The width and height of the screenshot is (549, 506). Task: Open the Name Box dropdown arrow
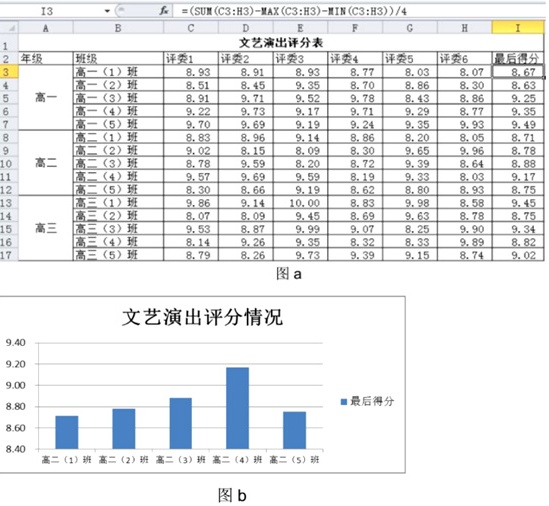pos(107,11)
